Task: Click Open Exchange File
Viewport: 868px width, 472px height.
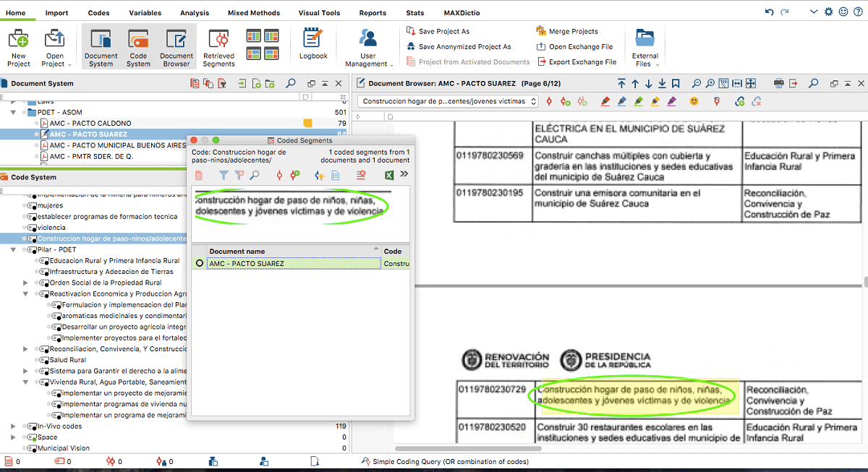Action: point(574,46)
